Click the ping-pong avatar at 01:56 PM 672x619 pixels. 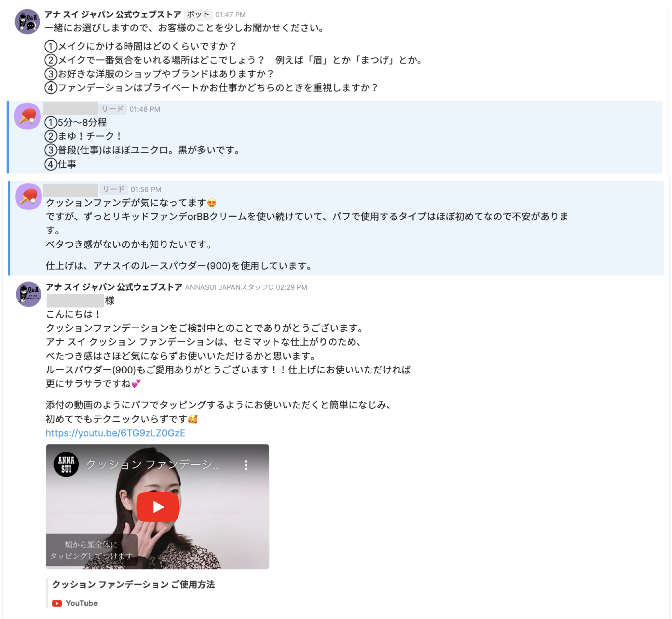pos(29,197)
